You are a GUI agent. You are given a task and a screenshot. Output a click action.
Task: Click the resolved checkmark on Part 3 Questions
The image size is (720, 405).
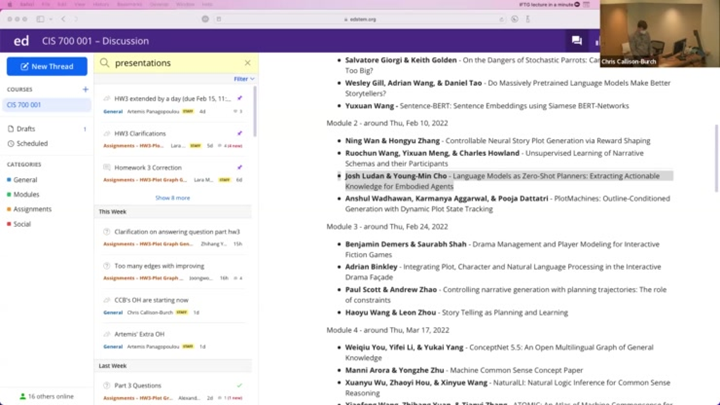pyautogui.click(x=240, y=385)
